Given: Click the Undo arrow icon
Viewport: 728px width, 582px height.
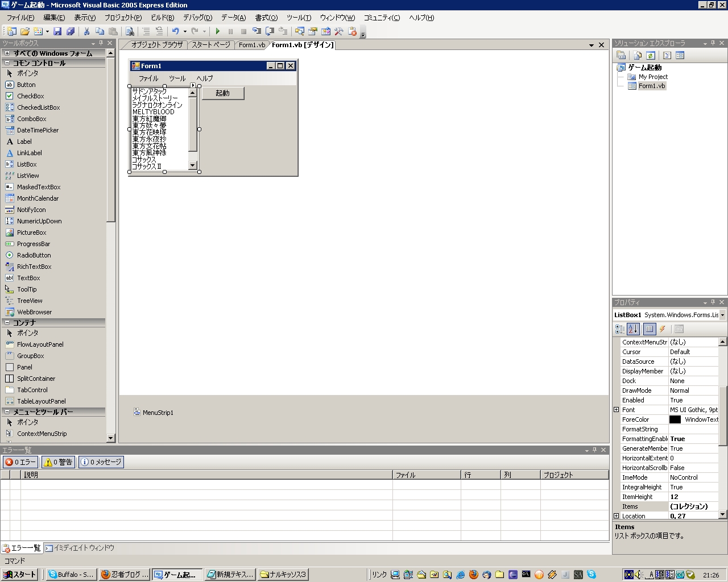Looking at the screenshot, I should 176,31.
